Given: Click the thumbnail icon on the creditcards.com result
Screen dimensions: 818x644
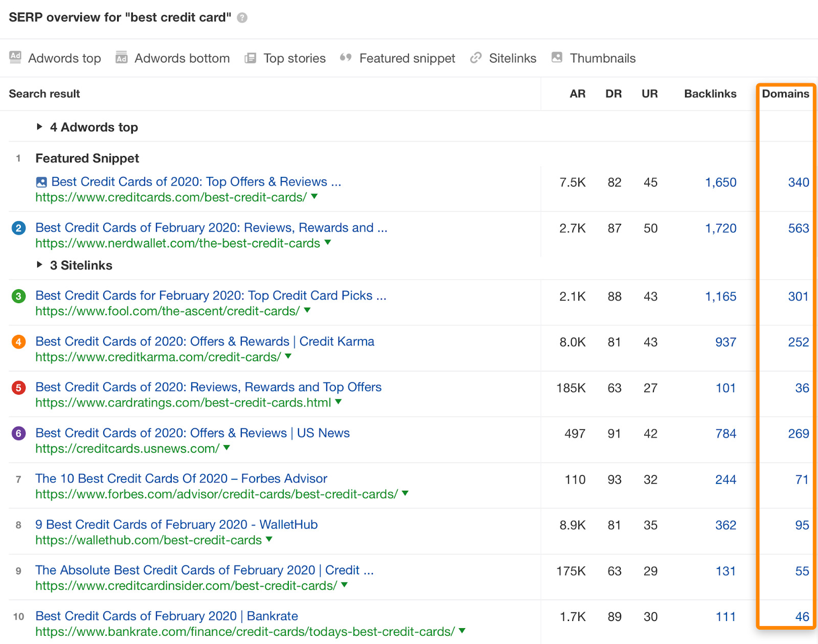Looking at the screenshot, I should (x=42, y=181).
